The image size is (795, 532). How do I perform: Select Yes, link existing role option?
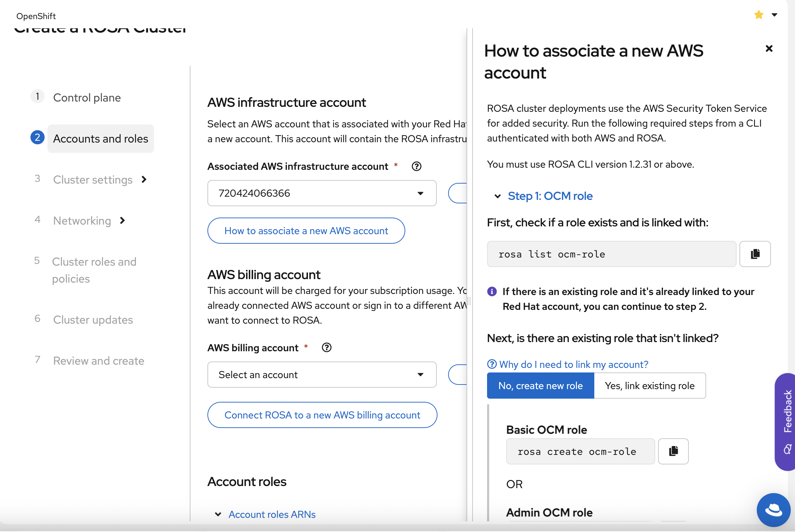650,386
